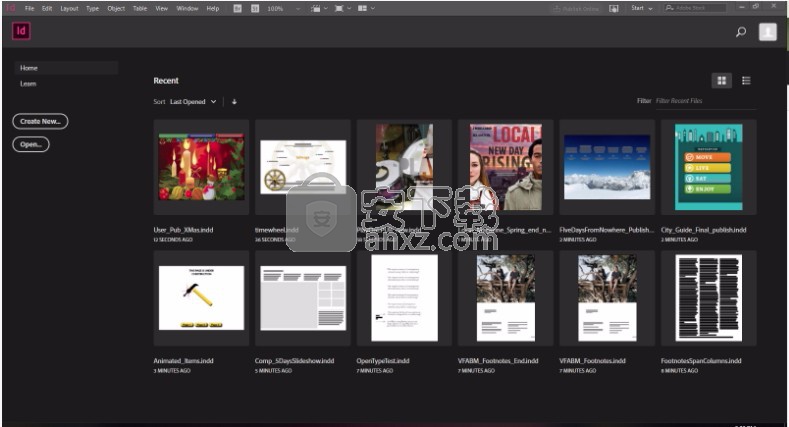The height and width of the screenshot is (427, 789).
Task: Select the Home tab in sidebar
Action: click(x=66, y=68)
